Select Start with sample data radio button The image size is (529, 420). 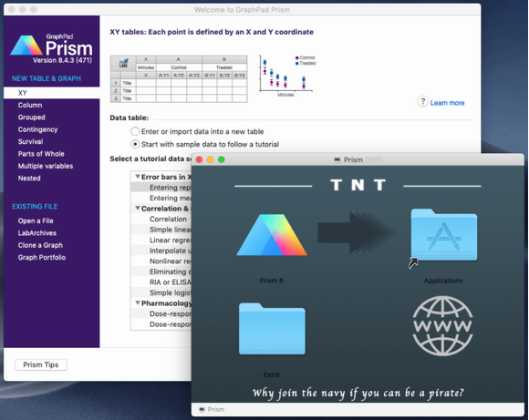click(135, 144)
